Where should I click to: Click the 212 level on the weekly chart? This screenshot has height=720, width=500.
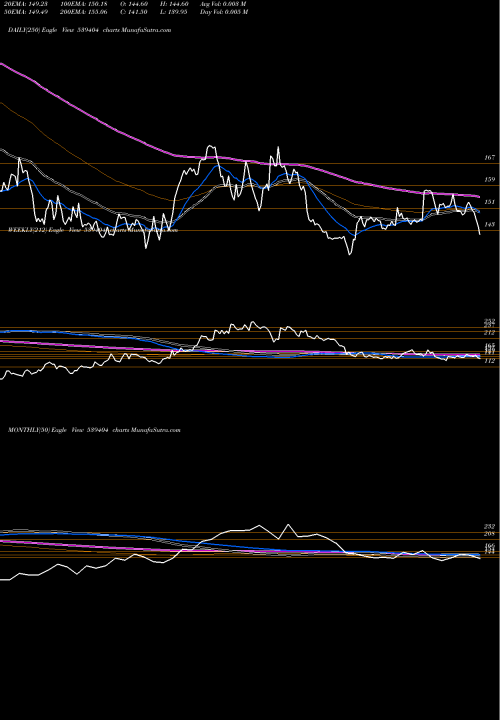[490, 332]
